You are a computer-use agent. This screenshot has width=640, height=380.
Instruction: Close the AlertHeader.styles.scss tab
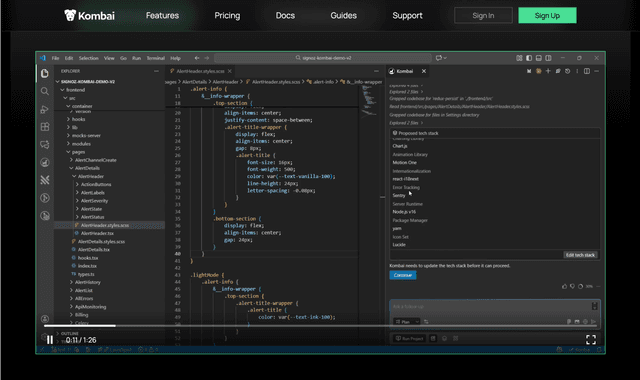coord(230,71)
